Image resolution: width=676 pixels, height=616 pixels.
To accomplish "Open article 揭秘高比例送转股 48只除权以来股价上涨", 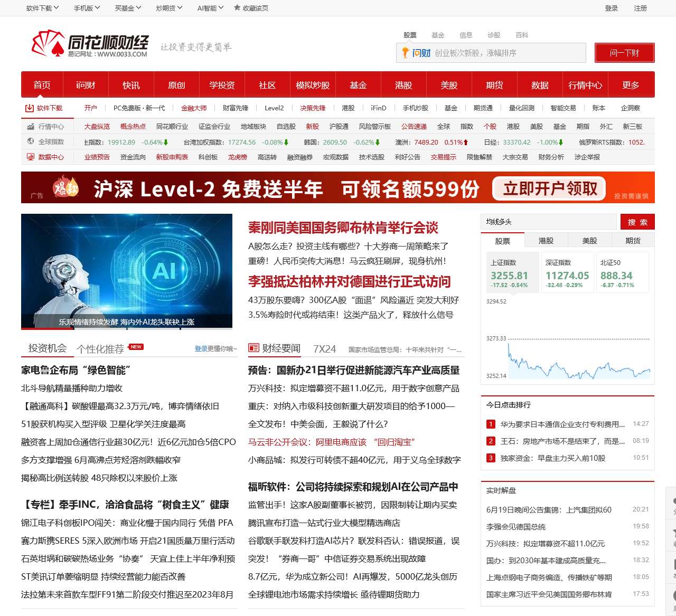I will tap(99, 478).
